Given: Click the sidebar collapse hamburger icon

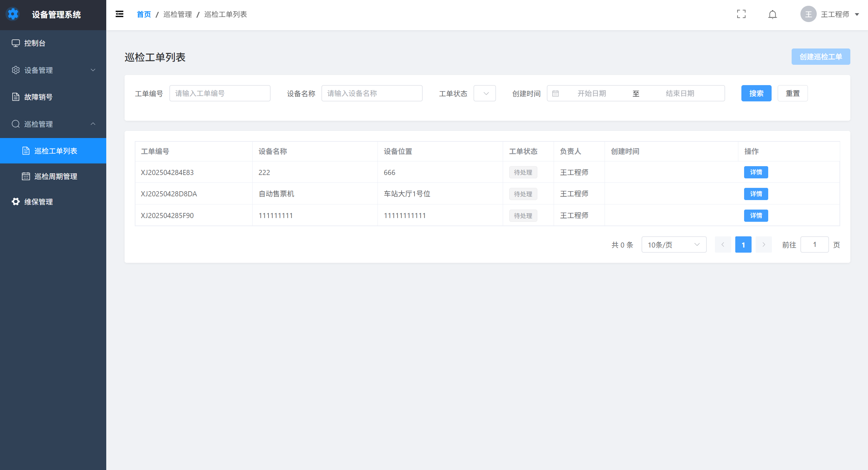Looking at the screenshot, I should pyautogui.click(x=119, y=14).
